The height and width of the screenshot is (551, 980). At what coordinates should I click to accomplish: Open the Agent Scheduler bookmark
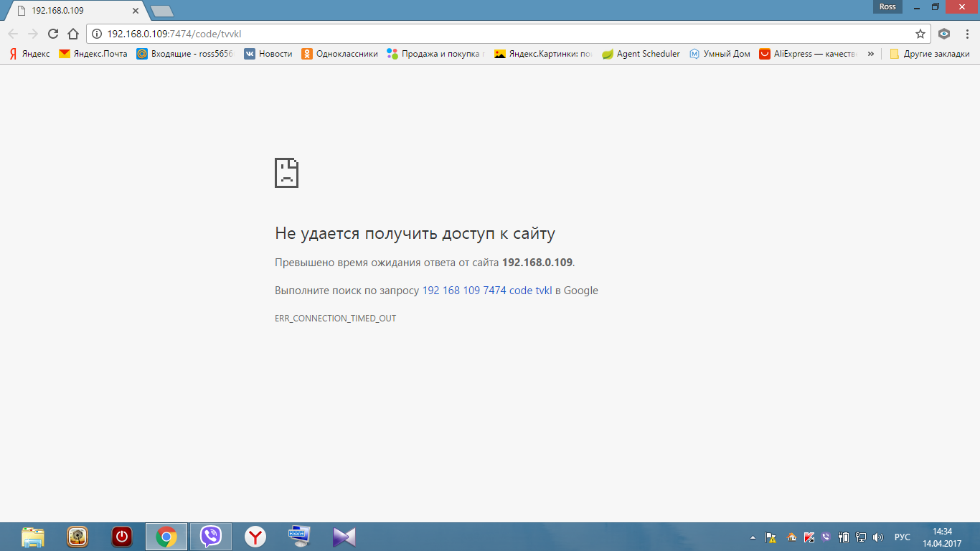(x=641, y=54)
